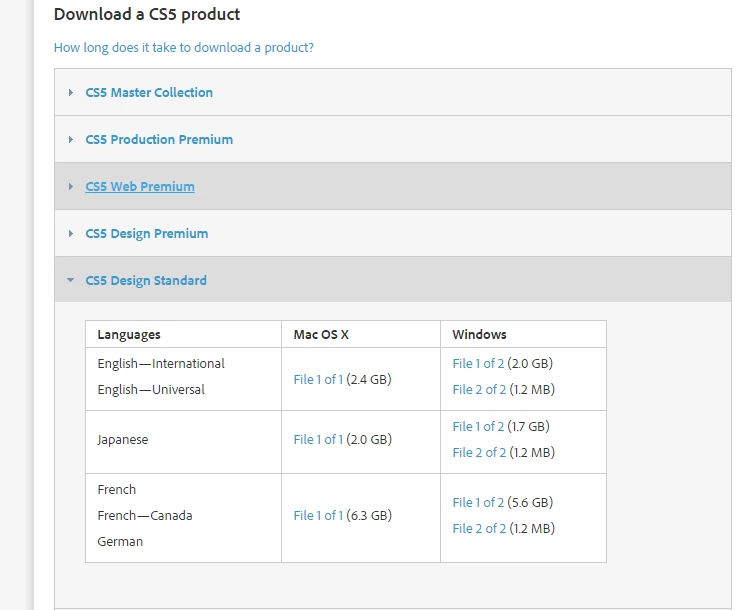
Task: Click the CS5 Design Standard section title
Action: pyautogui.click(x=146, y=281)
